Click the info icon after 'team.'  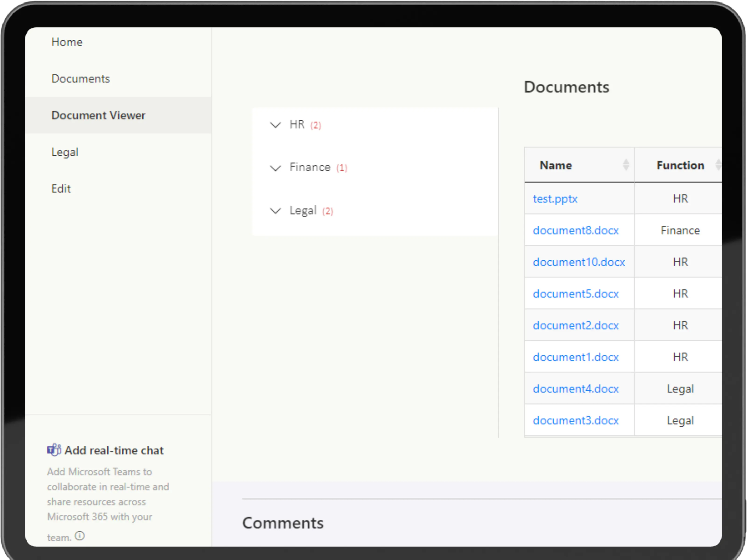tap(80, 536)
